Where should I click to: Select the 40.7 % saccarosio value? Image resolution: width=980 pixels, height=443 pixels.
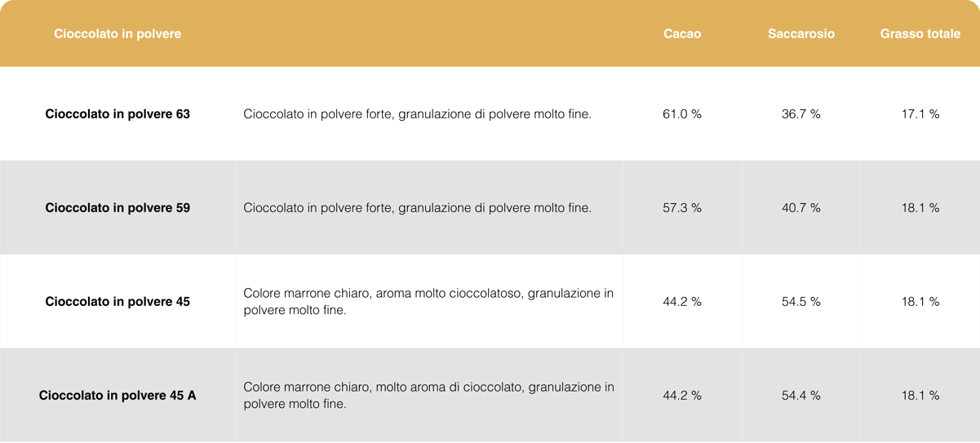pyautogui.click(x=800, y=208)
